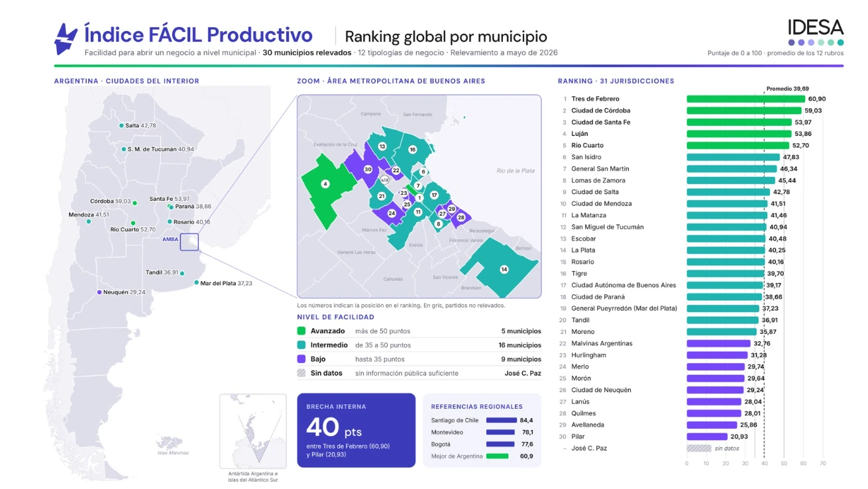Viewport: 868px width, 489px height.
Task: Select the "Bogotá" regional reference row
Action: click(x=482, y=444)
